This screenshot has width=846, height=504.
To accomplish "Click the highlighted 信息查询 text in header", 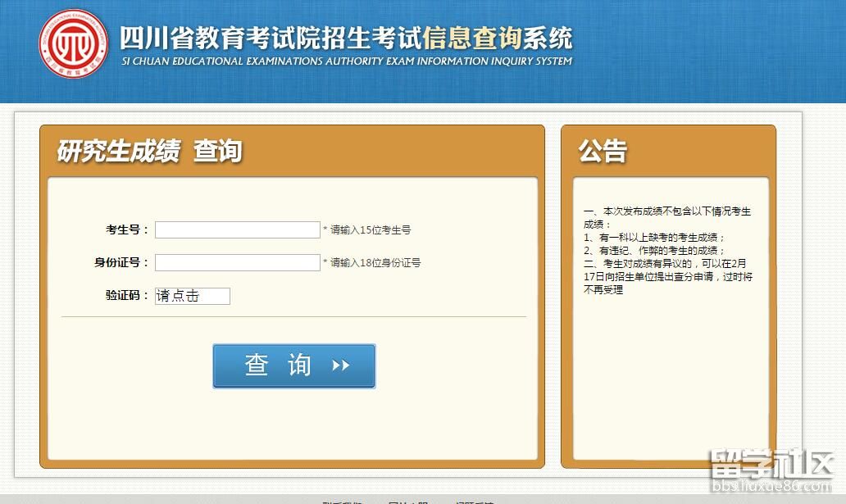I will (472, 38).
